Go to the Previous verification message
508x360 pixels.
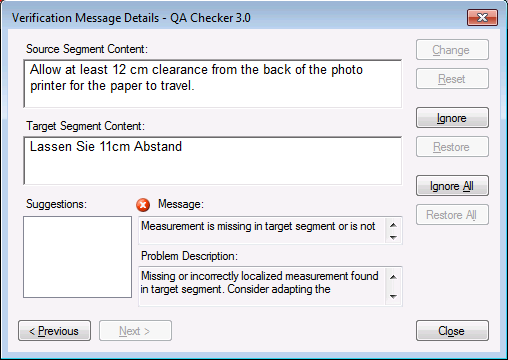click(x=54, y=331)
